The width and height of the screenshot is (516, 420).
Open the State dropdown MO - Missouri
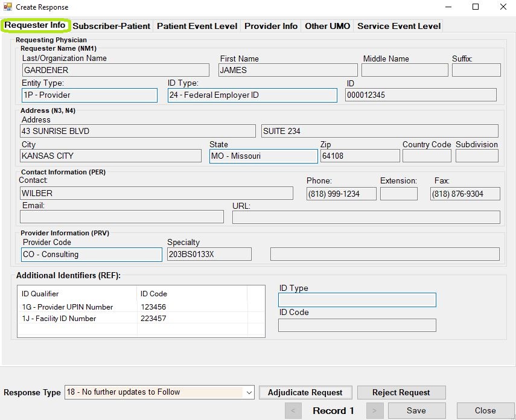click(x=264, y=156)
